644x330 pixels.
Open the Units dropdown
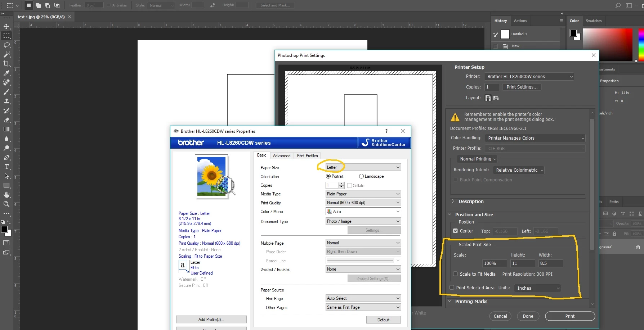pyautogui.click(x=537, y=288)
